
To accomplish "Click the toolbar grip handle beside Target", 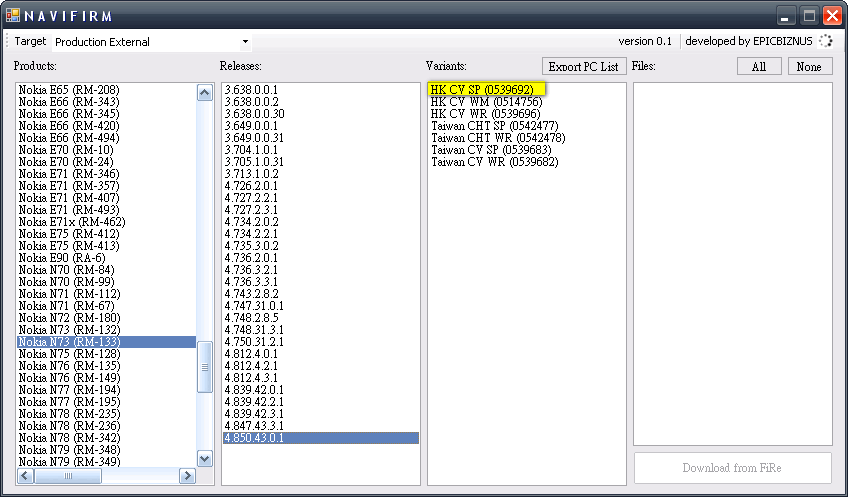I will pyautogui.click(x=7, y=42).
